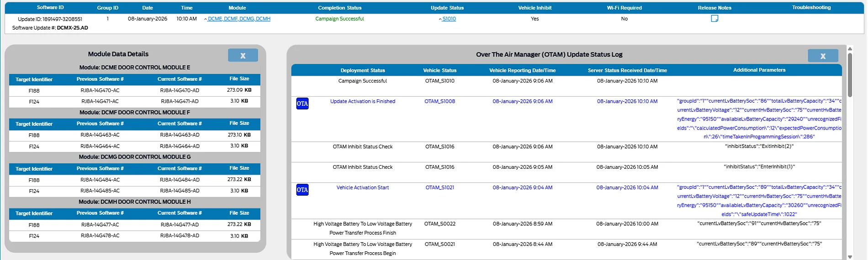Click the Vehicle Activation Start parameters text

point(759,201)
